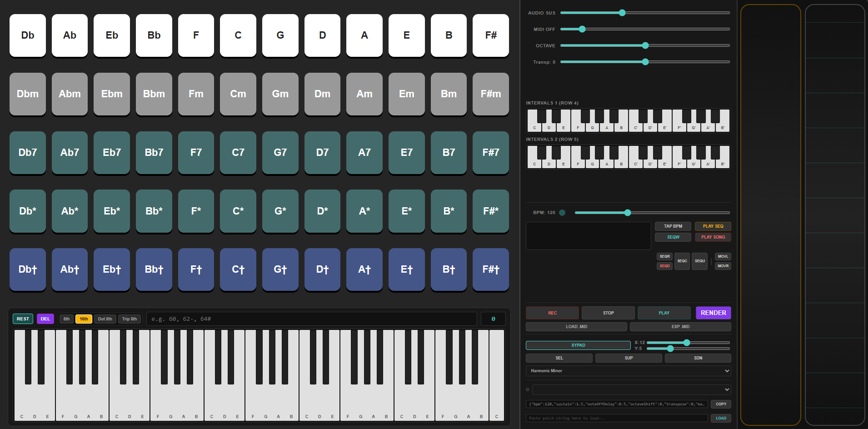
Task: Trigger the G7 dominant chord pad
Action: (280, 153)
